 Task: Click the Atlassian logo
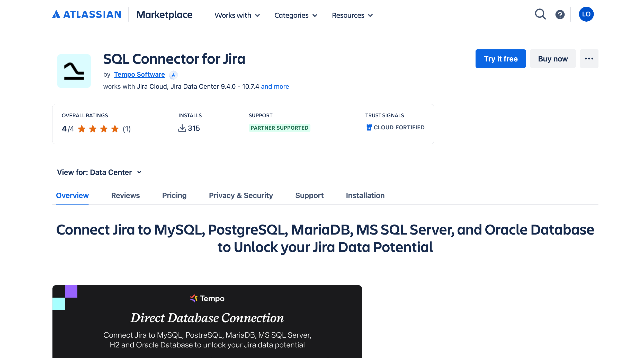87,14
